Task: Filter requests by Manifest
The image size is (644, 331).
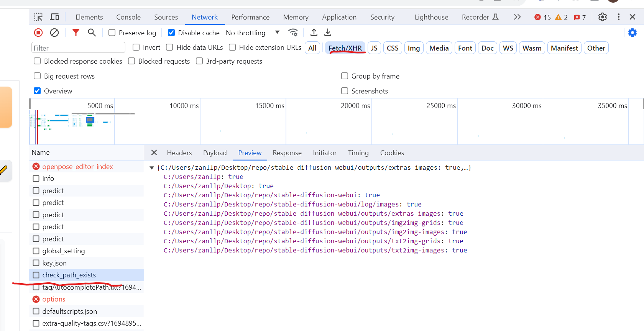Action: [x=564, y=48]
